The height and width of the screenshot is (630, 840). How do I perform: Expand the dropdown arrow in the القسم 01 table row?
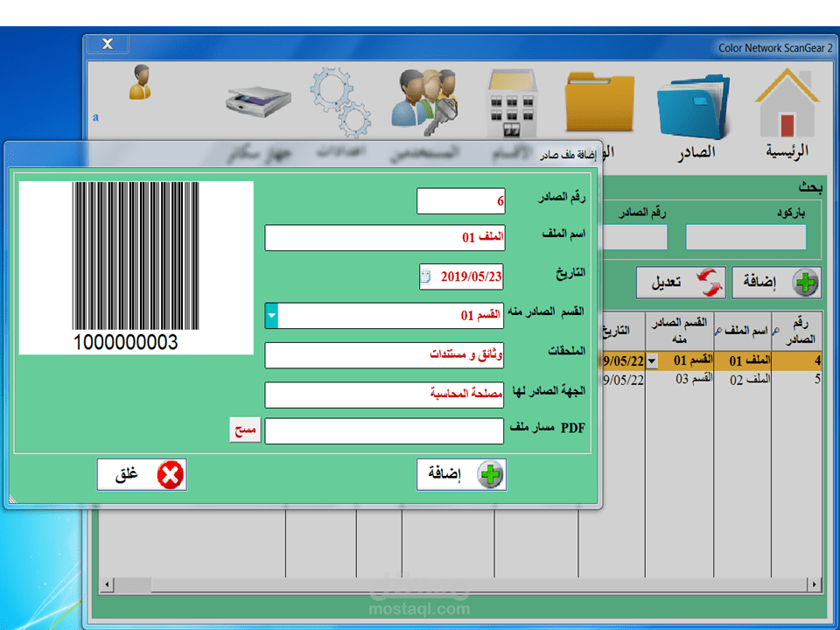click(652, 361)
